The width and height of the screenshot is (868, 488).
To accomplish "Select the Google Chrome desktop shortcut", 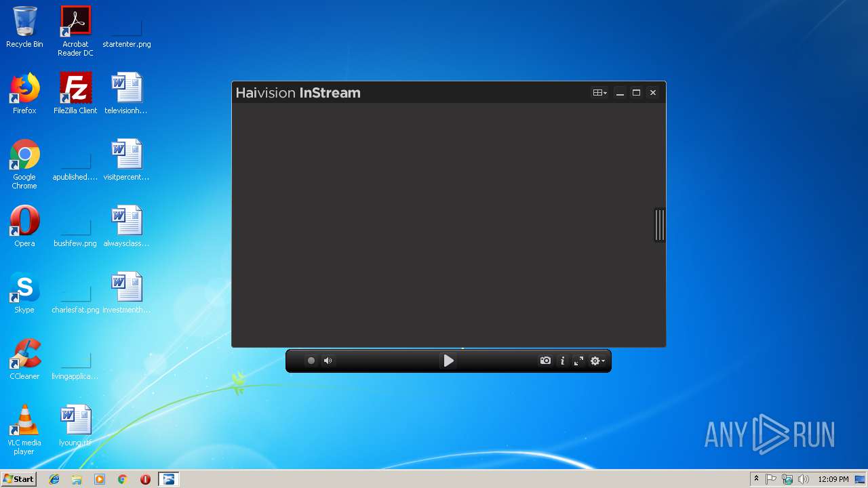I will tap(24, 164).
